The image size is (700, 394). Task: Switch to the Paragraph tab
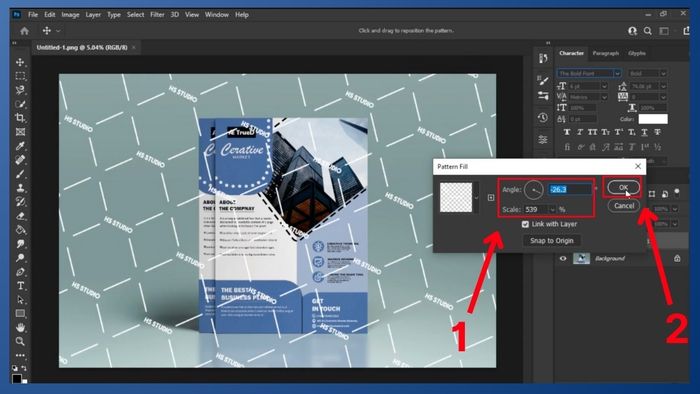tap(606, 53)
